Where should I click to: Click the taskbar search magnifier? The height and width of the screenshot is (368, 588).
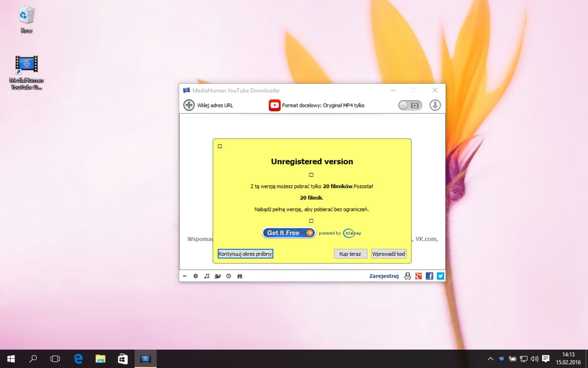click(x=33, y=359)
